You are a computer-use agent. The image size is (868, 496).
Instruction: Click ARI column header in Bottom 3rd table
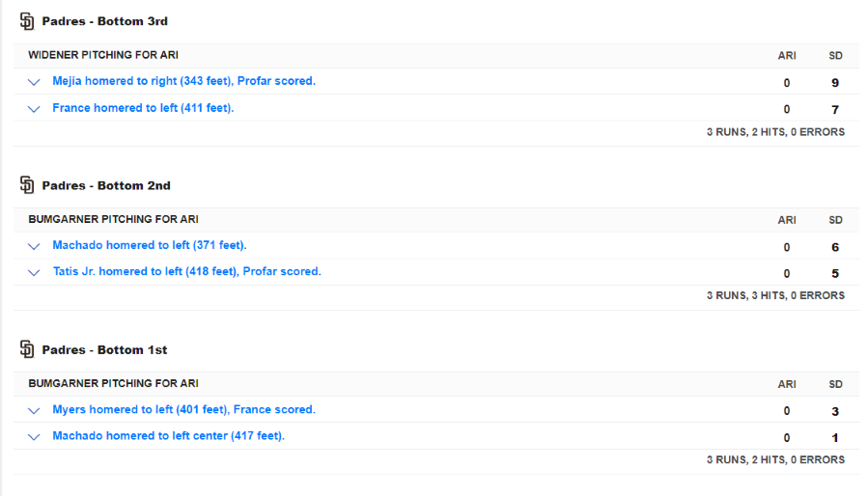(787, 55)
